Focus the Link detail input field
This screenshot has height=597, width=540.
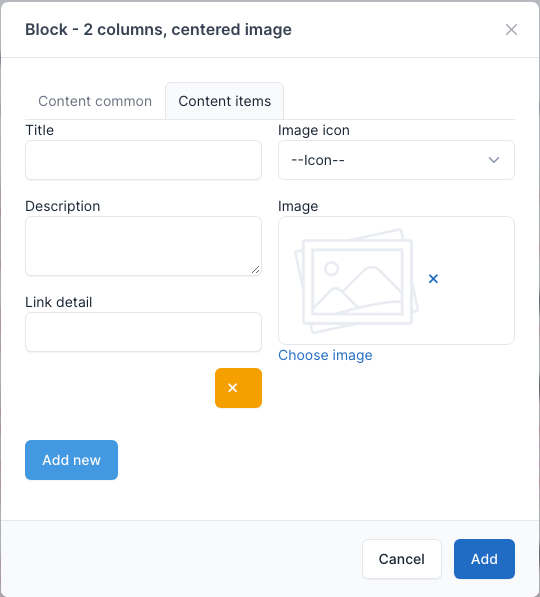click(144, 332)
